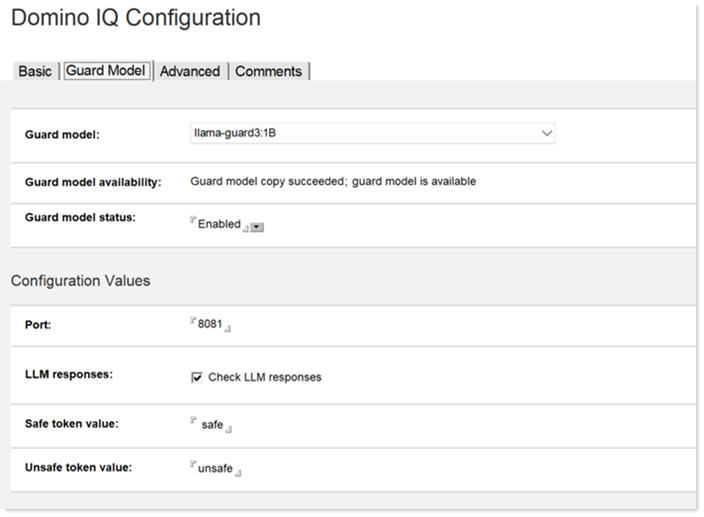Viewport: 704px width, 517px height.
Task: Select the Guard Model tab
Action: coord(106,71)
